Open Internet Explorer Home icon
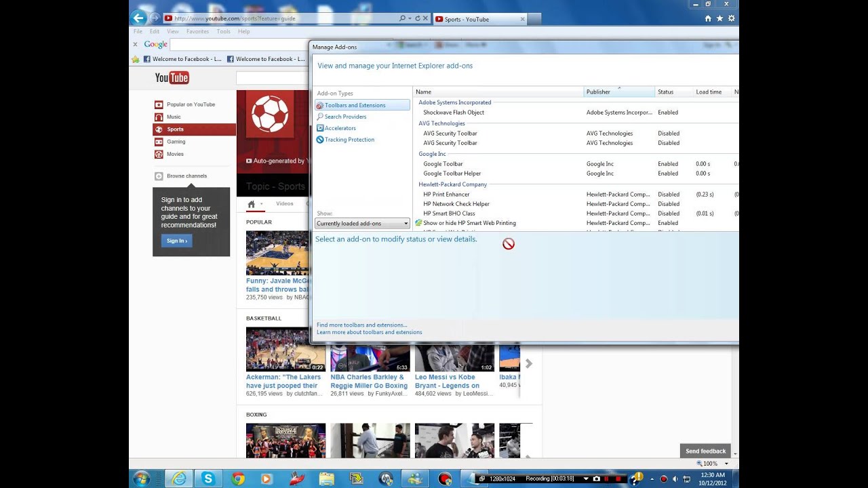Screen dimensions: 868x488 [x=708, y=18]
